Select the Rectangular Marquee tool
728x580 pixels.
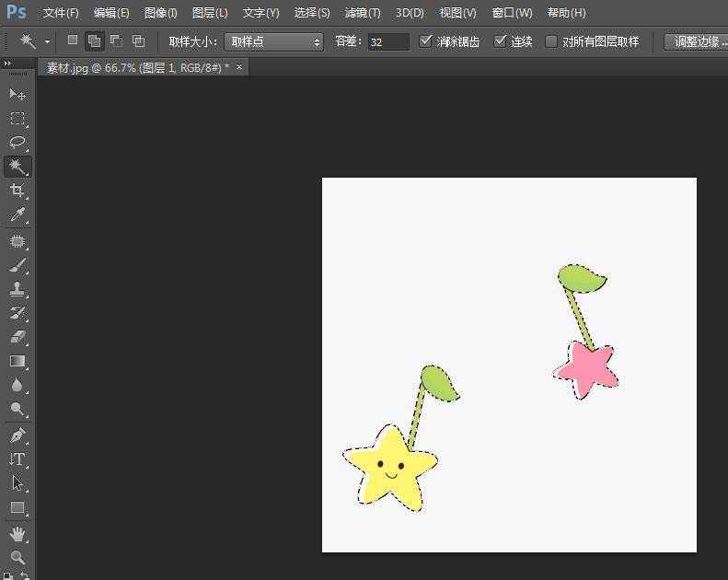[x=17, y=119]
